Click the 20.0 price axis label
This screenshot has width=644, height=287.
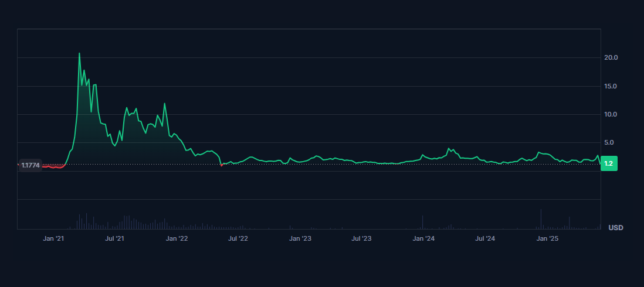[x=611, y=58]
